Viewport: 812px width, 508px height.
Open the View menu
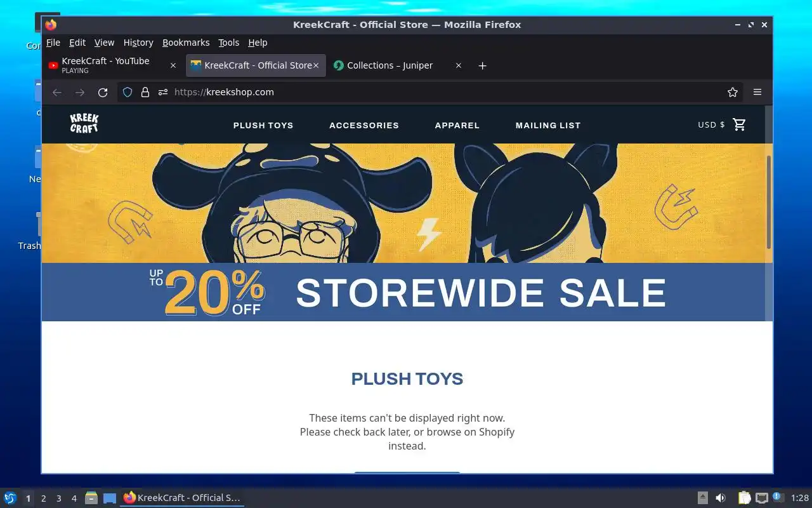coord(104,43)
